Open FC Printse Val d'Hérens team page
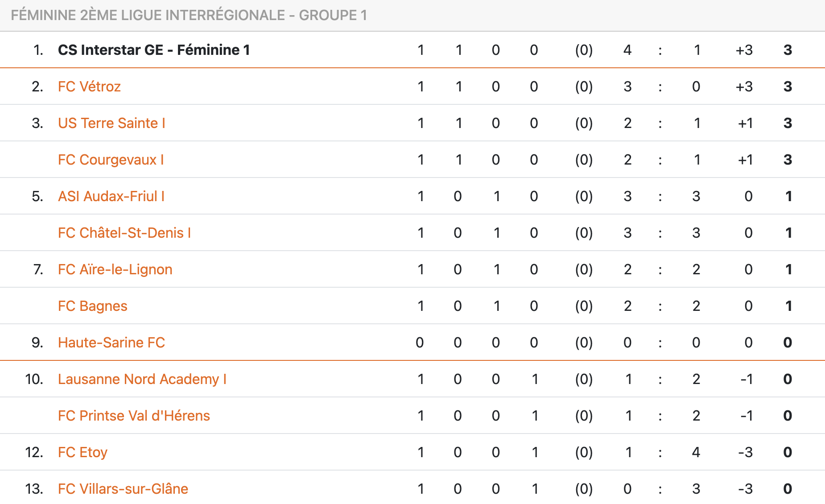Image resolution: width=825 pixels, height=504 pixels. tap(134, 416)
